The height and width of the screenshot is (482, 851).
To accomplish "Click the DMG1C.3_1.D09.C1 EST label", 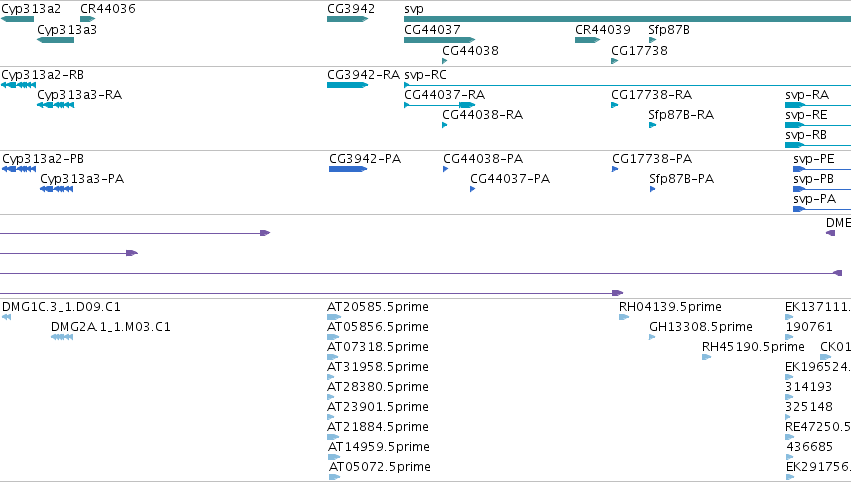I will [x=61, y=307].
